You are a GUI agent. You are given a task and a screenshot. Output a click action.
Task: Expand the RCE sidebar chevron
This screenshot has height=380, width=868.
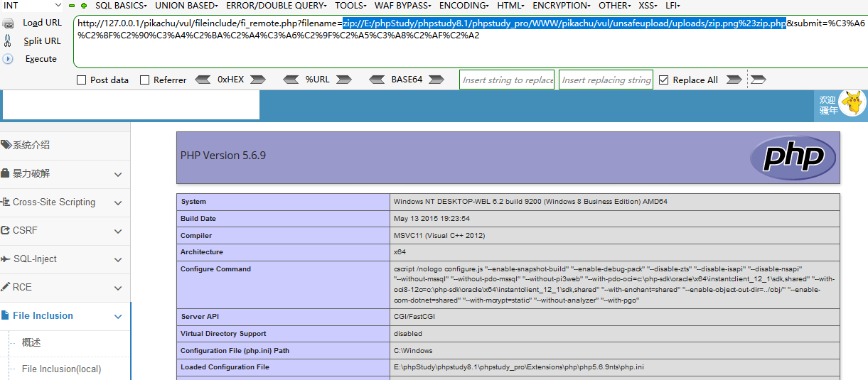(118, 288)
